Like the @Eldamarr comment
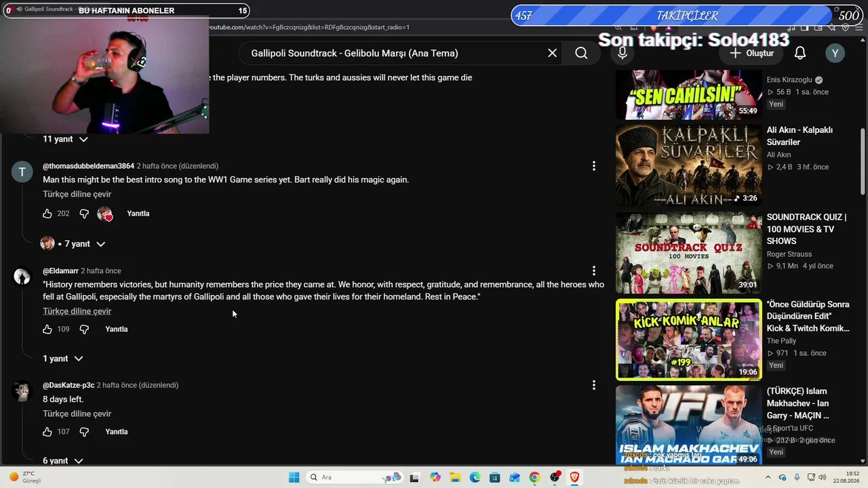 click(x=47, y=329)
